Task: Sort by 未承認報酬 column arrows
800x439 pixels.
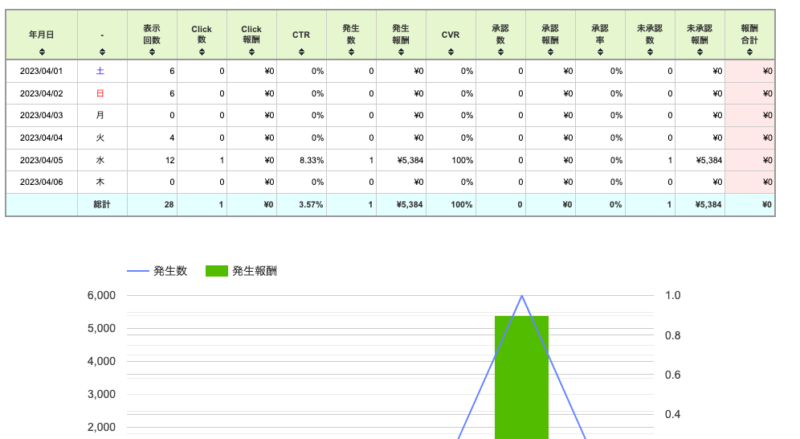Action: 699,52
